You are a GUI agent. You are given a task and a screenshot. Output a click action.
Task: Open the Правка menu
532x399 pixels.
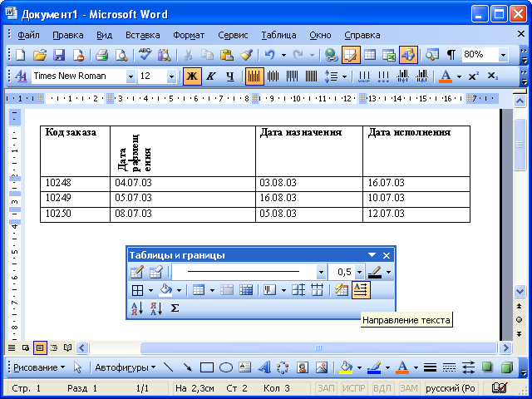coord(68,35)
